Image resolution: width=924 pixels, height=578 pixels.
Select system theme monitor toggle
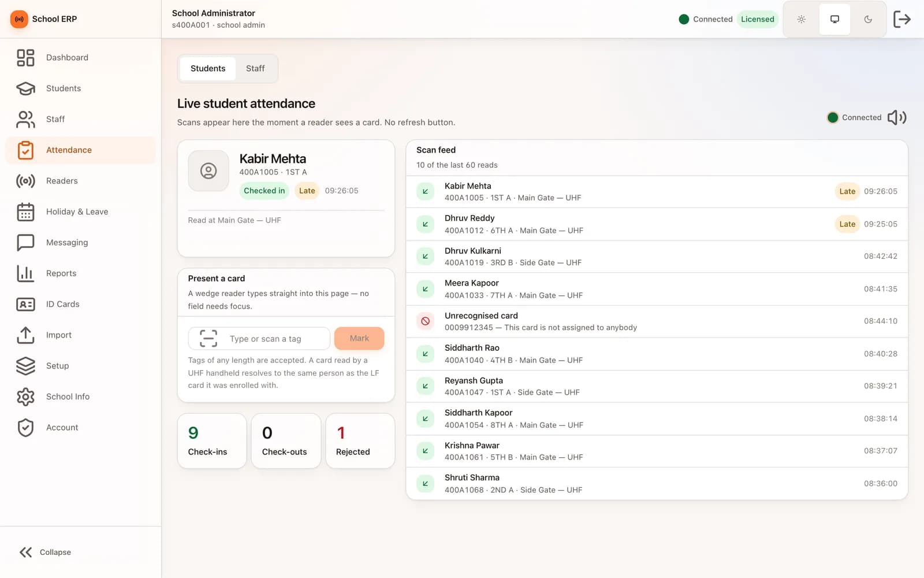coord(834,19)
